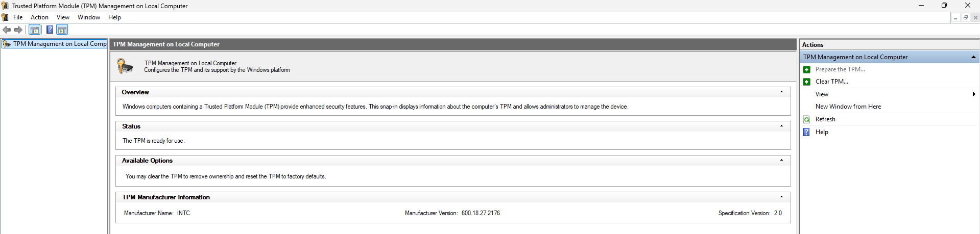This screenshot has height=234, width=980.
Task: Click the Help question mark icon in Actions
Action: [806, 132]
